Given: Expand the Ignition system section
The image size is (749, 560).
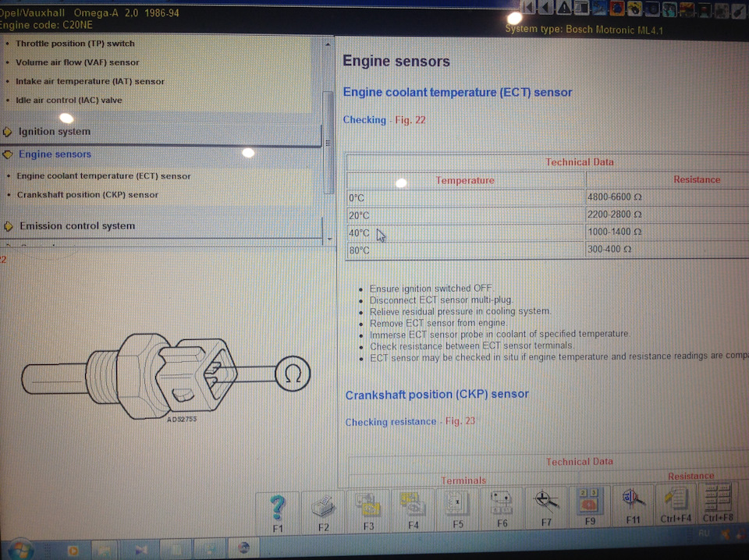Looking at the screenshot, I should (x=54, y=131).
